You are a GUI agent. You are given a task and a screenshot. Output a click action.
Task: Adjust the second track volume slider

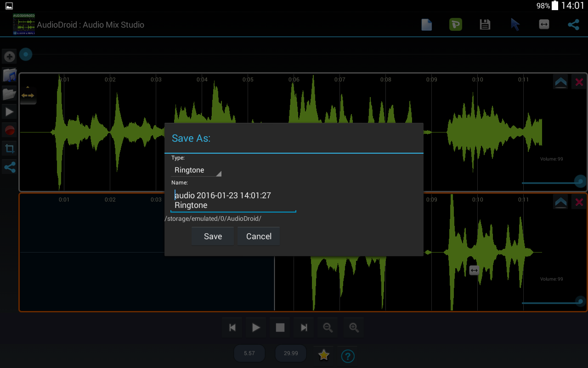point(554,302)
